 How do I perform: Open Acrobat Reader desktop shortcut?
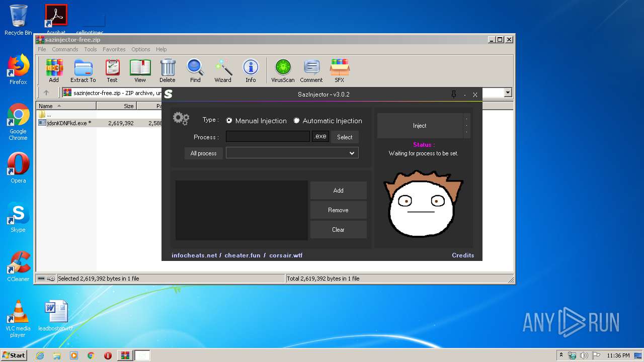pyautogui.click(x=56, y=19)
